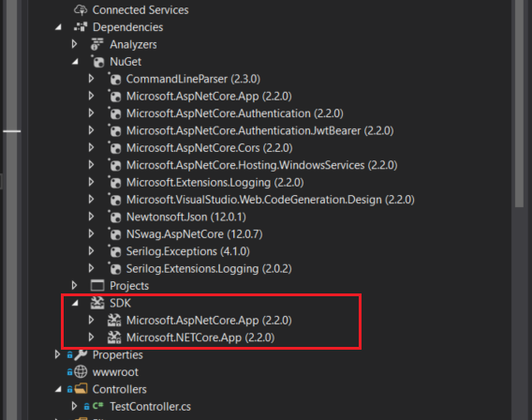This screenshot has height=420, width=532.
Task: Click the CommandLineParser package icon
Action: [114, 79]
